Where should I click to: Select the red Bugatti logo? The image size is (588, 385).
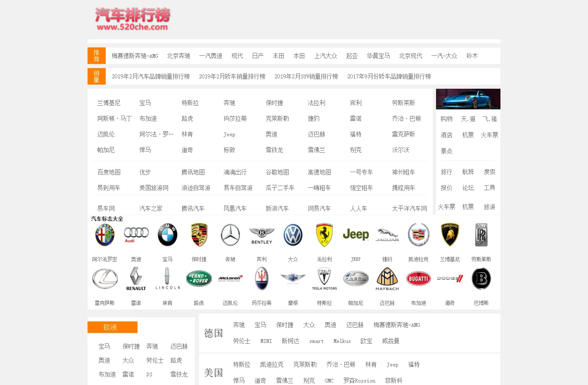coord(419,279)
